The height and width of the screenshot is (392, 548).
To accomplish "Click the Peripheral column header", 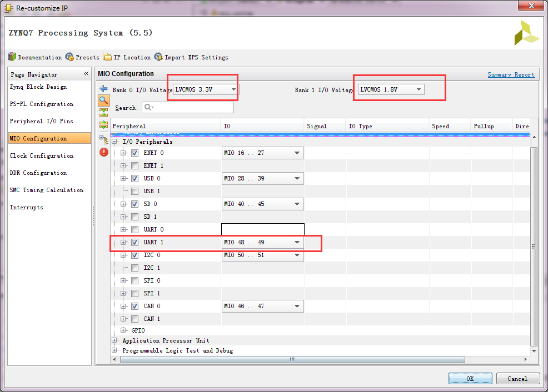I will point(166,126).
